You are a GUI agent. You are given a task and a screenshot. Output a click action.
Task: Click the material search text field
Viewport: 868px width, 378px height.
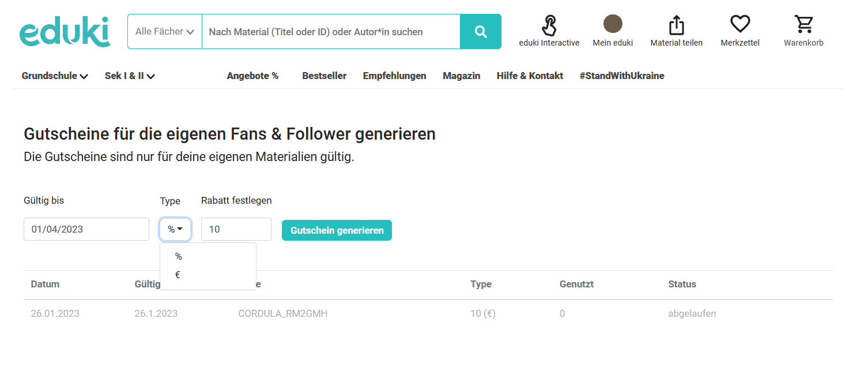(x=331, y=32)
